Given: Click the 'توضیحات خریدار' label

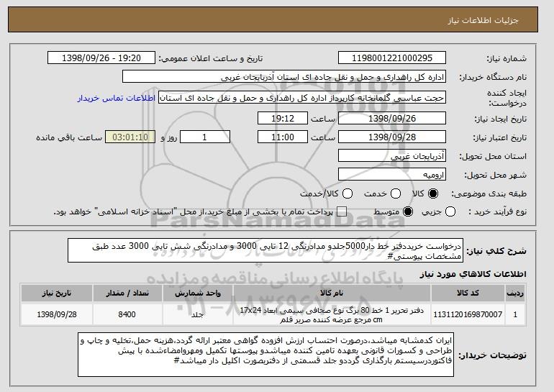Looking at the screenshot, I should [493, 355].
